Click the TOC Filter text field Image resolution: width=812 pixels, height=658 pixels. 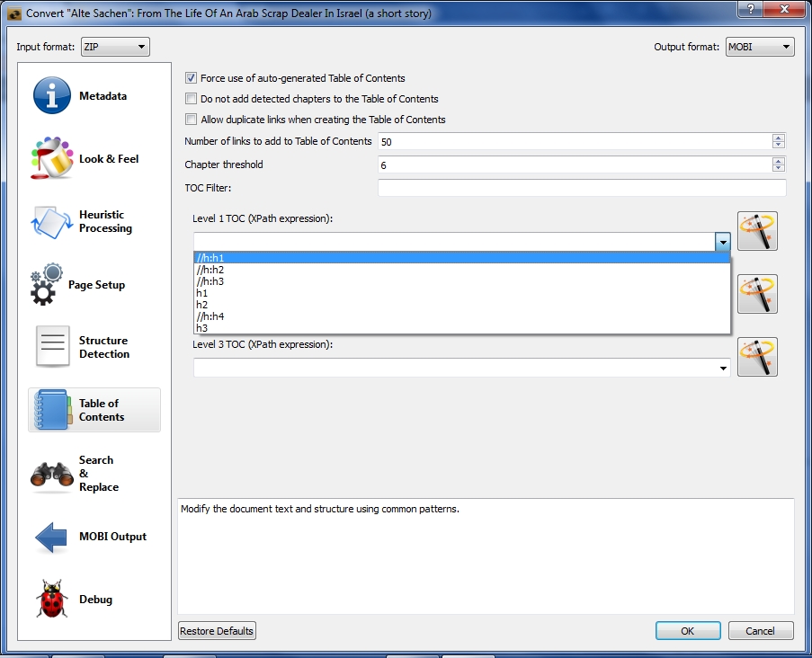tap(582, 188)
